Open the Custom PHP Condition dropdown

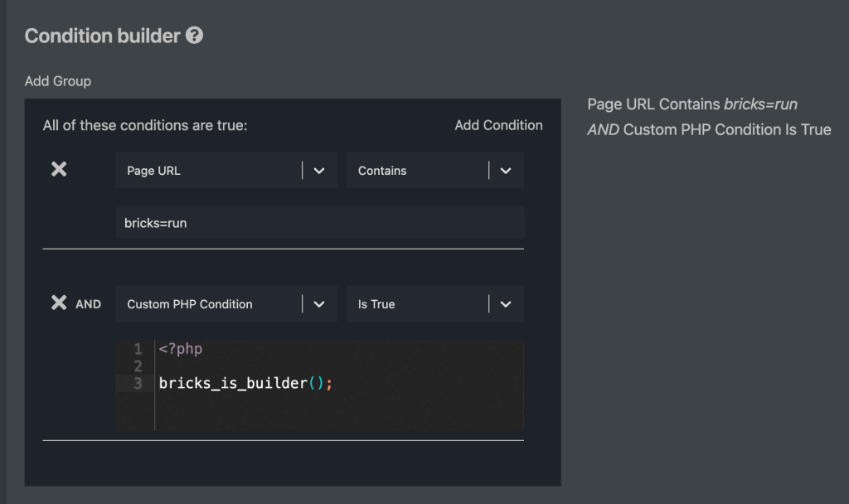226,304
